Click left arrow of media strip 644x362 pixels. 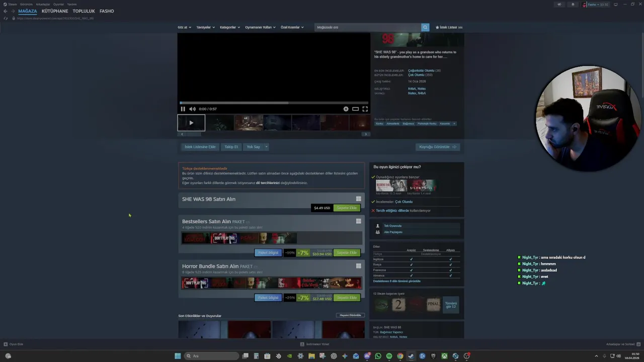(182, 134)
